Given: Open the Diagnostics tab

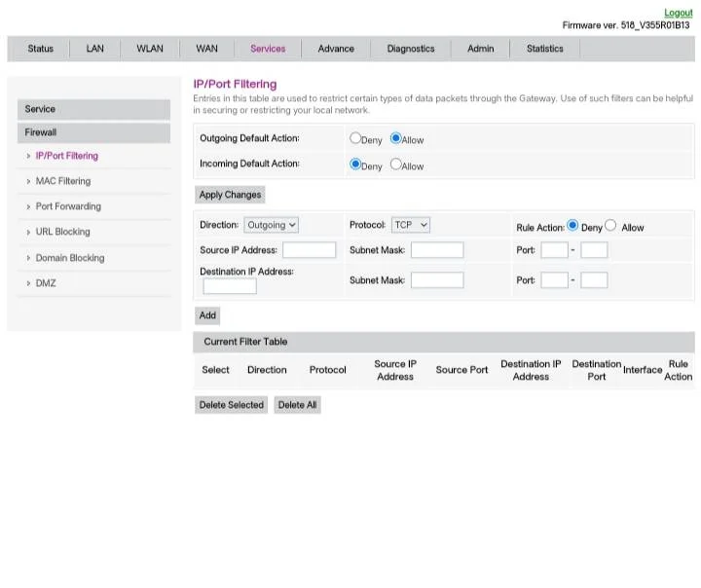Looking at the screenshot, I should pyautogui.click(x=411, y=49).
